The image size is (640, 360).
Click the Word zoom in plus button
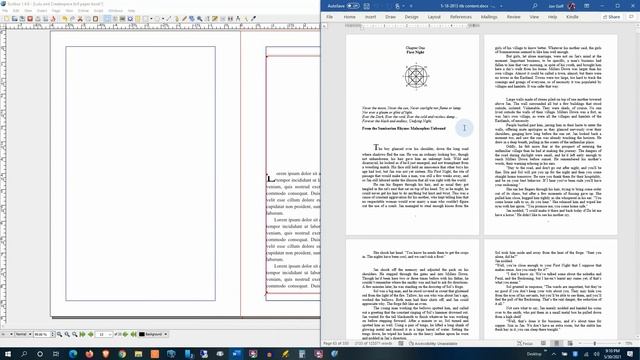(x=620, y=343)
